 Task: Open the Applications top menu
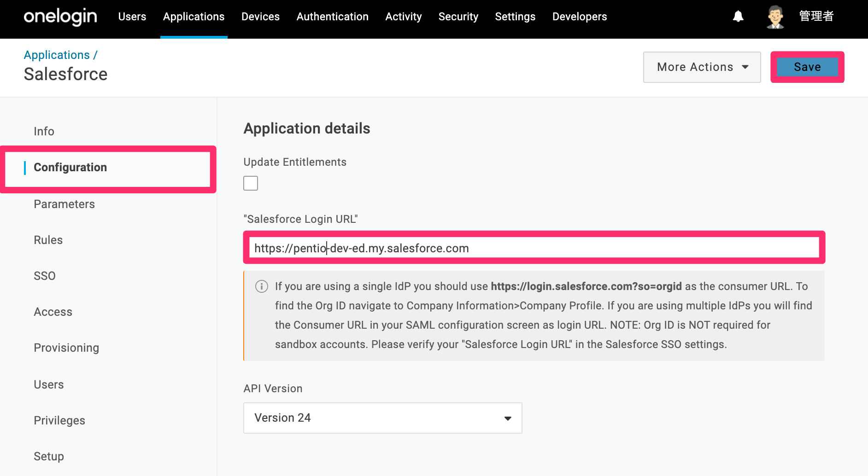pos(194,17)
